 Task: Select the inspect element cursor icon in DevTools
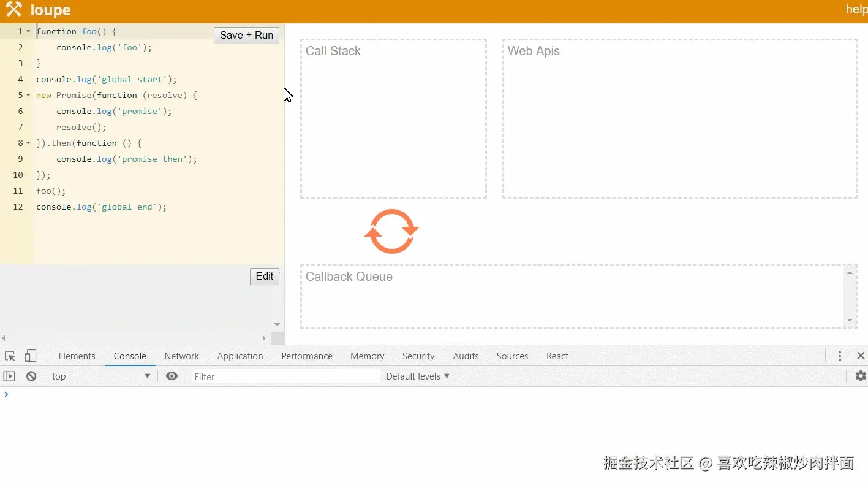pos(10,356)
